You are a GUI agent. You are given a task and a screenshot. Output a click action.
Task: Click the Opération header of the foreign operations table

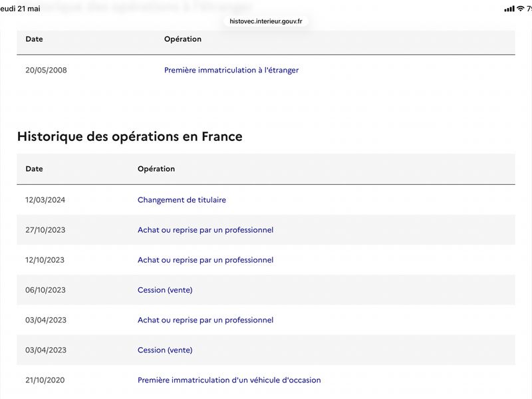tap(182, 39)
